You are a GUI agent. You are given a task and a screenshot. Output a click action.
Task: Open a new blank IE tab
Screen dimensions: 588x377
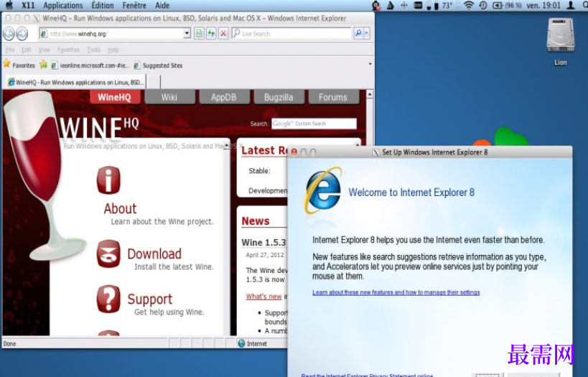pos(153,82)
